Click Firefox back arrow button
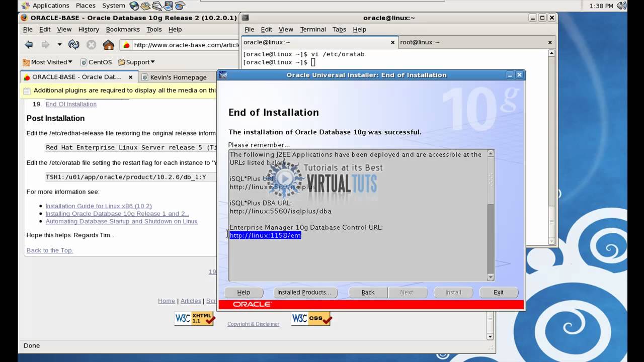 click(x=29, y=45)
